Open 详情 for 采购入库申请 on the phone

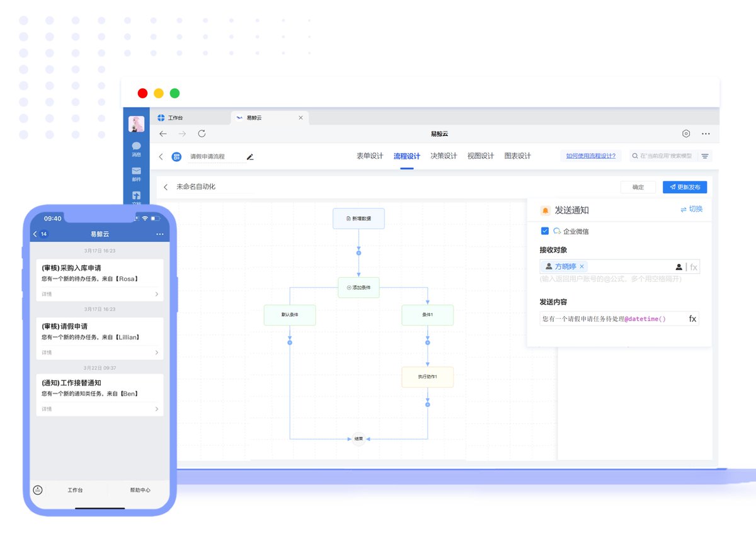click(x=100, y=294)
